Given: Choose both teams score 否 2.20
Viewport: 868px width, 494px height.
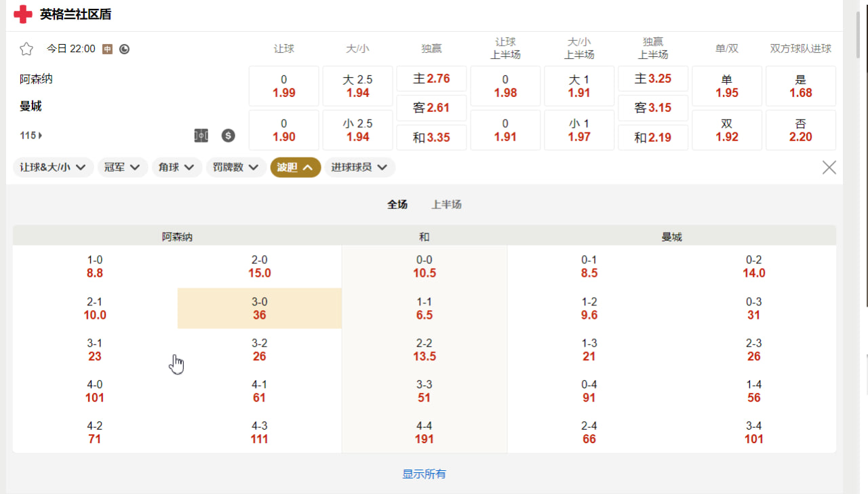Looking at the screenshot, I should 801,130.
